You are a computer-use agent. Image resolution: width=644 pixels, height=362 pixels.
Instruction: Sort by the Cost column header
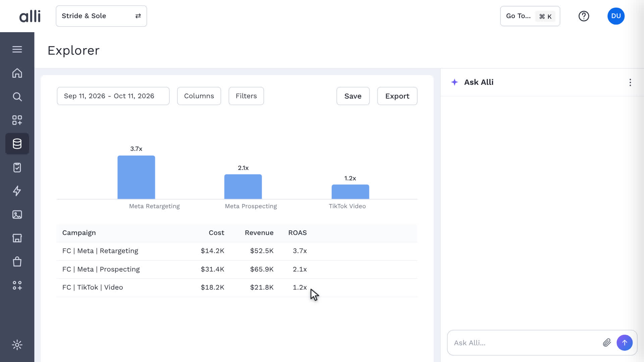tap(216, 233)
